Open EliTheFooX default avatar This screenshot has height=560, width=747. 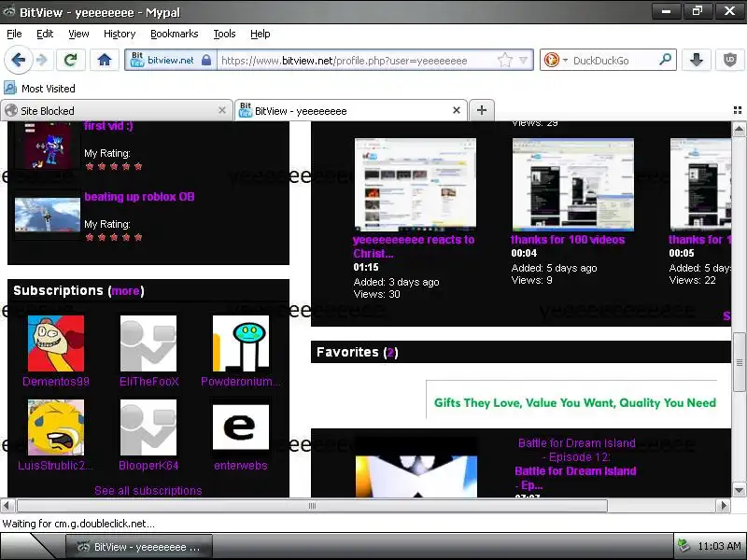(x=148, y=343)
